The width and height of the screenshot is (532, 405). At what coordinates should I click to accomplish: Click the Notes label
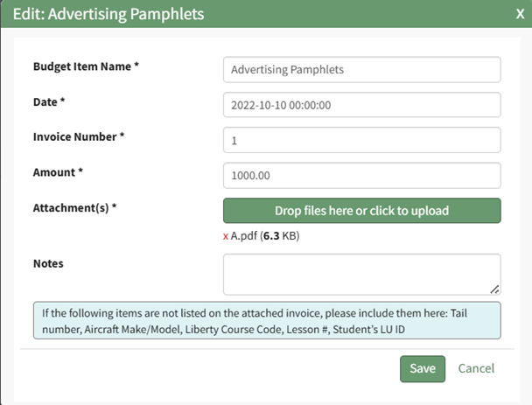click(x=48, y=263)
